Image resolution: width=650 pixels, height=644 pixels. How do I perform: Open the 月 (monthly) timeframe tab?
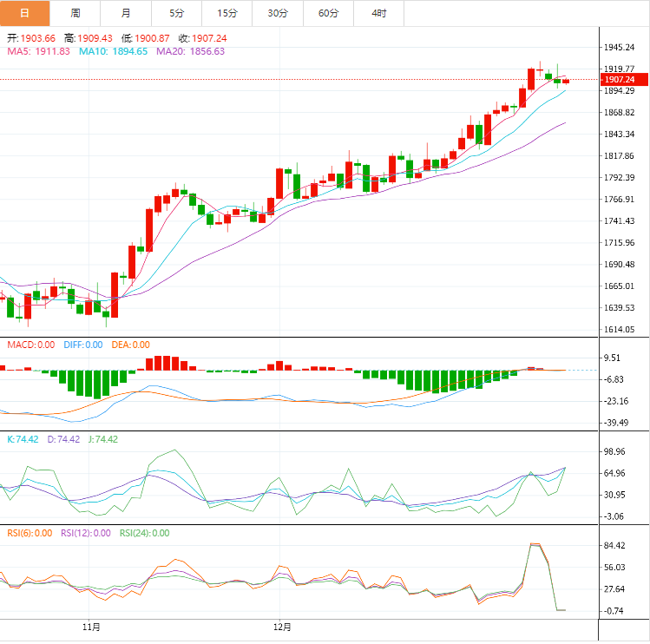tap(127, 13)
